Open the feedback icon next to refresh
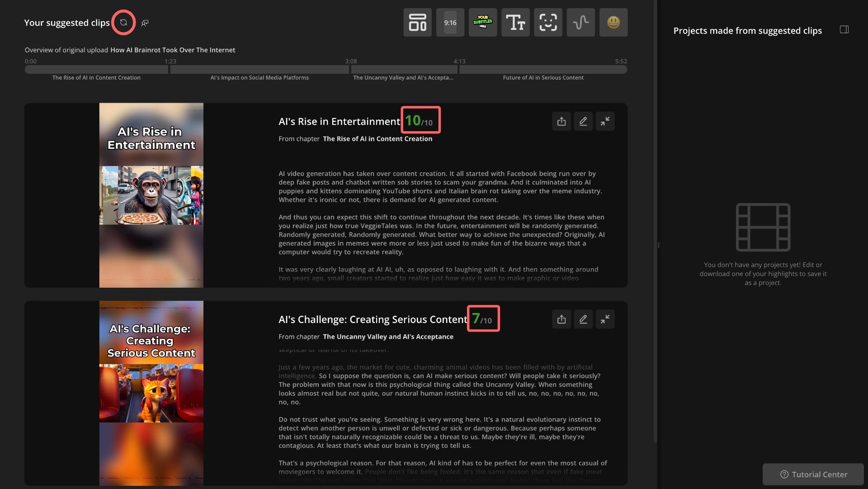Image resolution: width=868 pixels, height=489 pixels. [145, 23]
